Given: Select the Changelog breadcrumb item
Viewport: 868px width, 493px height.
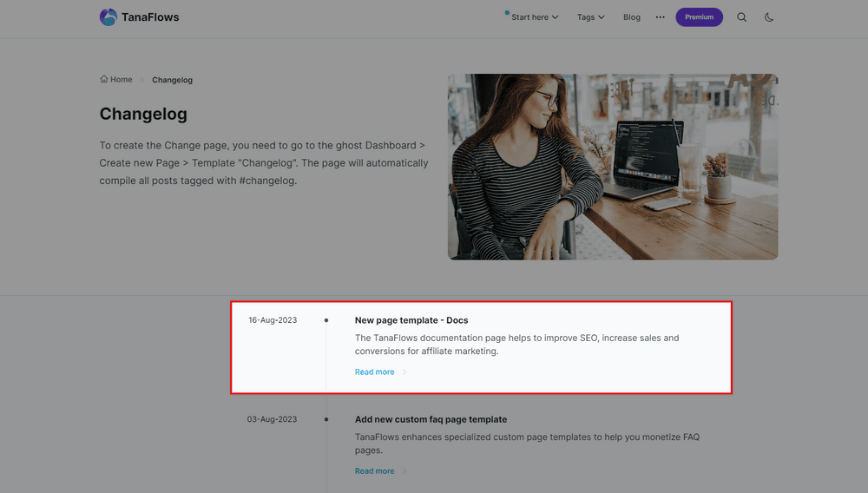Looking at the screenshot, I should [x=172, y=80].
